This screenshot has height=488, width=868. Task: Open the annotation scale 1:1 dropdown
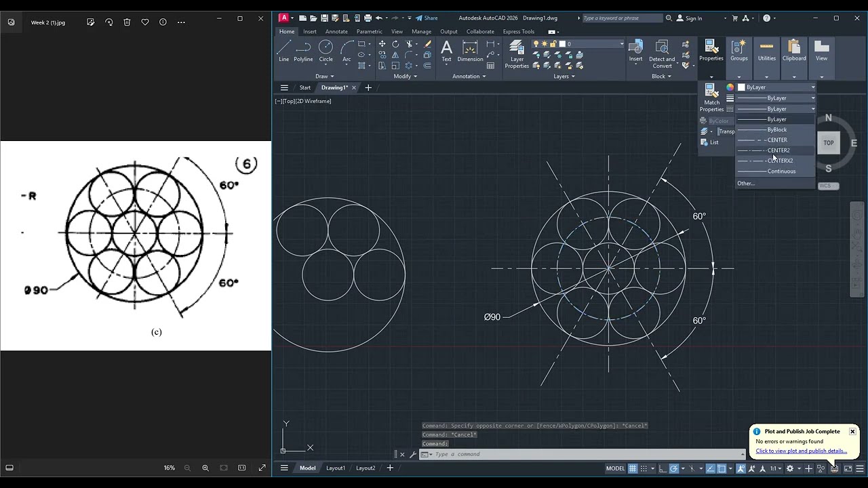pyautogui.click(x=775, y=468)
